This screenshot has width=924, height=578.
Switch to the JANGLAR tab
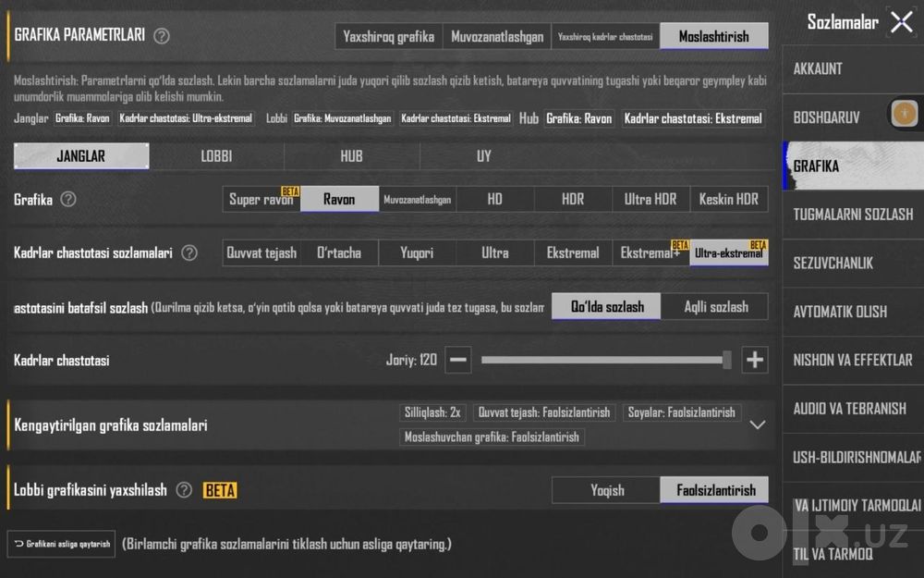(81, 156)
